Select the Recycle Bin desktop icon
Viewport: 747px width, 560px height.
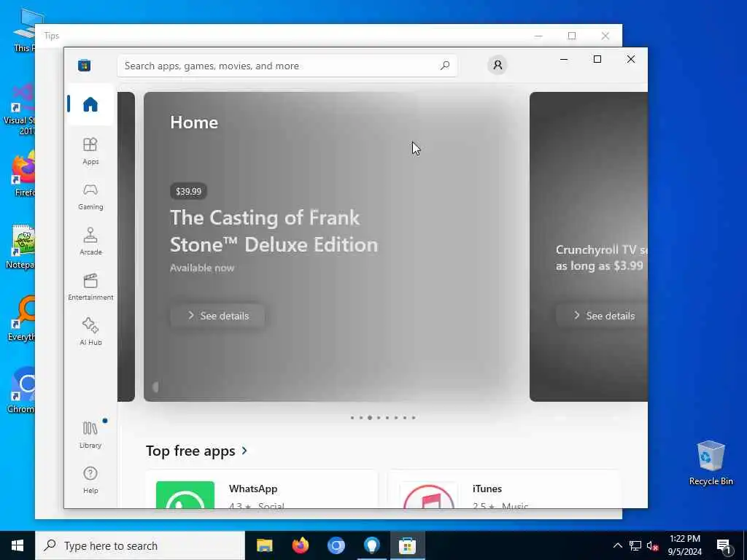711,463
